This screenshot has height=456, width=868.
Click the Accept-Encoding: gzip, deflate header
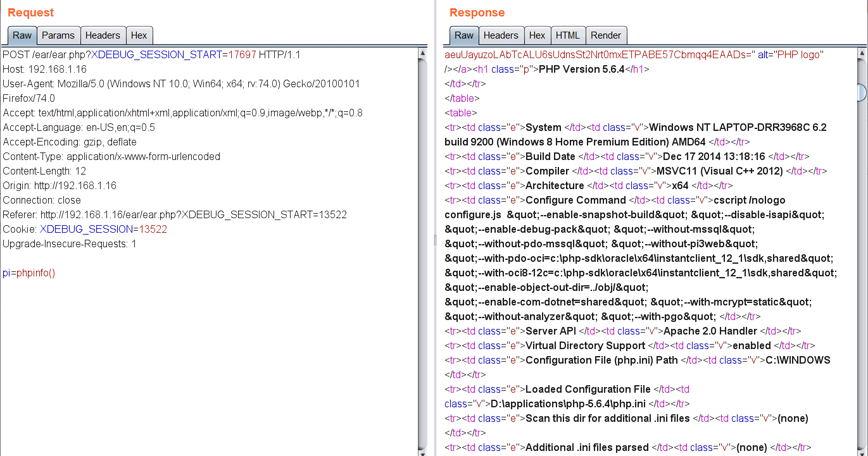pyautogui.click(x=69, y=142)
